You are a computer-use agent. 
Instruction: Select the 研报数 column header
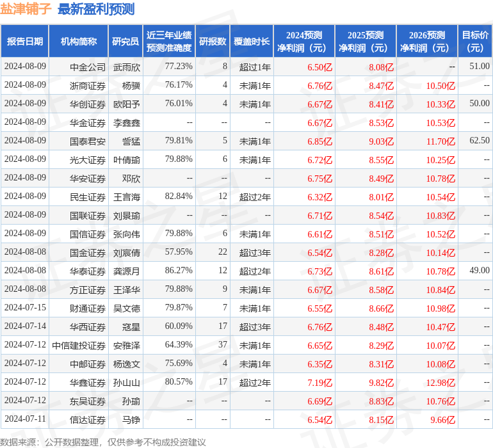point(213,41)
